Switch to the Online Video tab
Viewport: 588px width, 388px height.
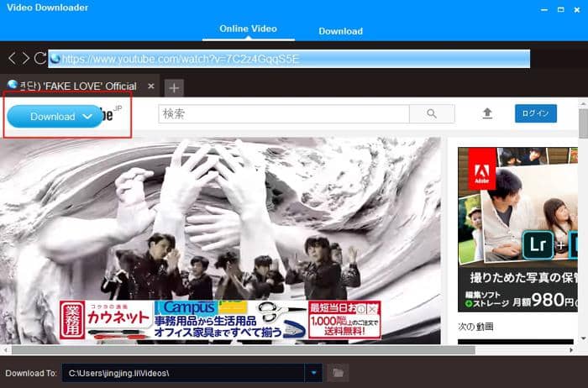coord(249,29)
